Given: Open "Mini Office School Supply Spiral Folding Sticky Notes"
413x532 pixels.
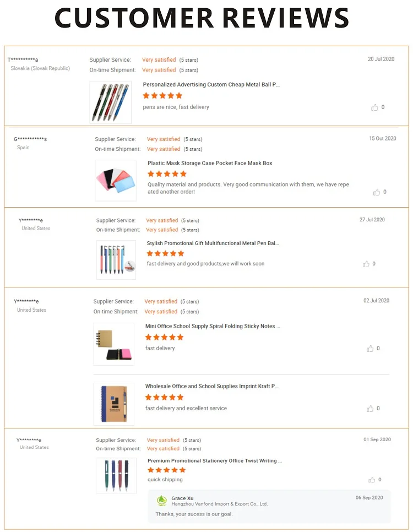Looking at the screenshot, I should pyautogui.click(x=213, y=327).
